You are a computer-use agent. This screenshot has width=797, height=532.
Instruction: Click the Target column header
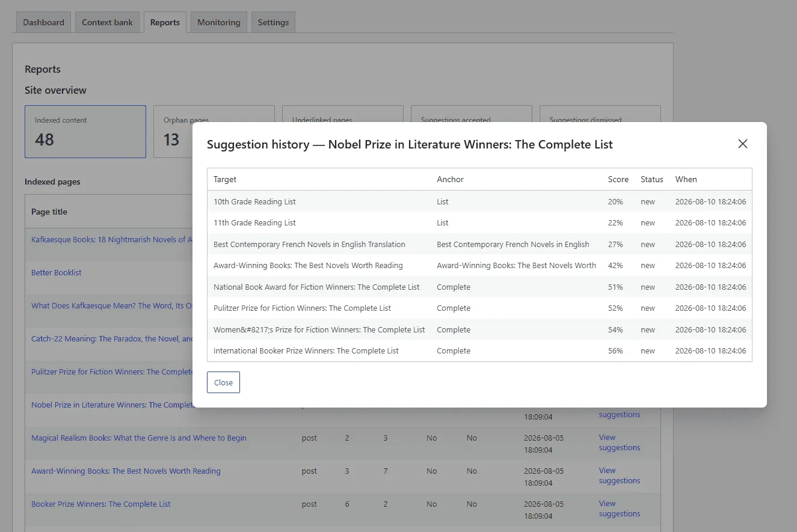tap(225, 179)
